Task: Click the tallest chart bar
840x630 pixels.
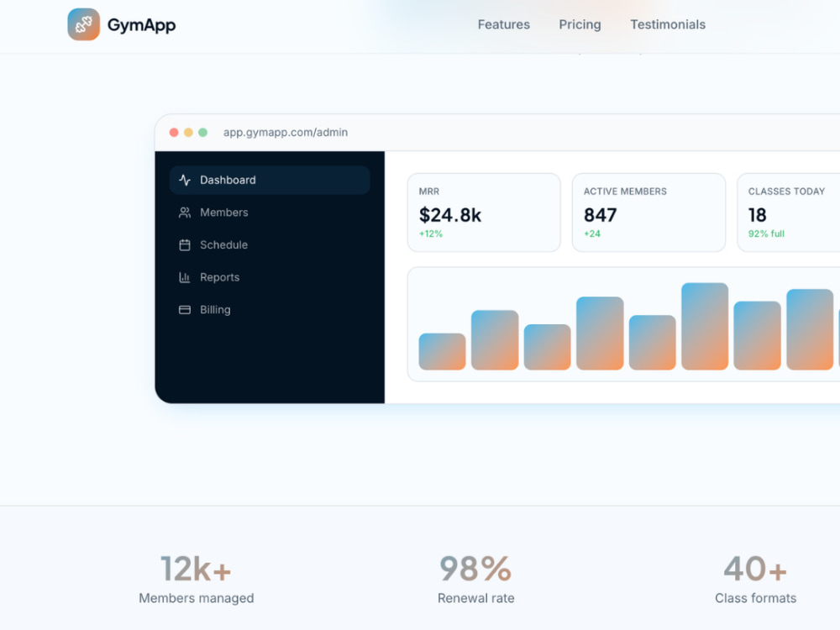Action: (705, 326)
